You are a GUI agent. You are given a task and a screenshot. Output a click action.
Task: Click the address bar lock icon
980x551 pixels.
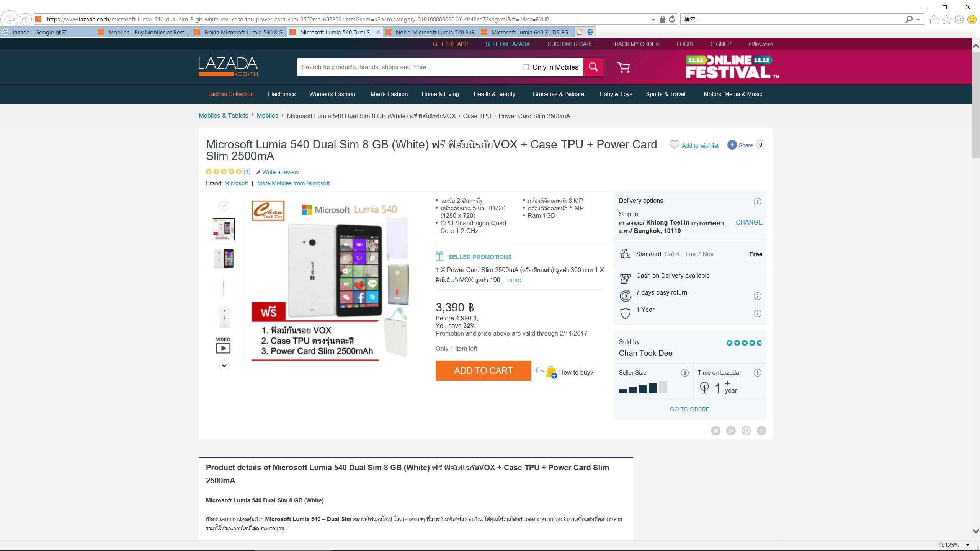coord(663,19)
